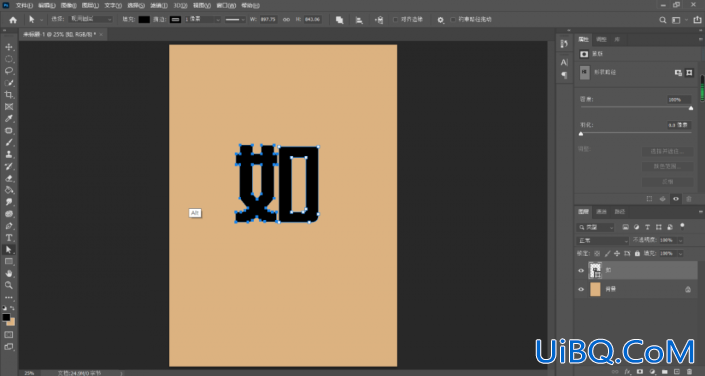Click the foreground color swatch in toolbox

tap(6, 317)
